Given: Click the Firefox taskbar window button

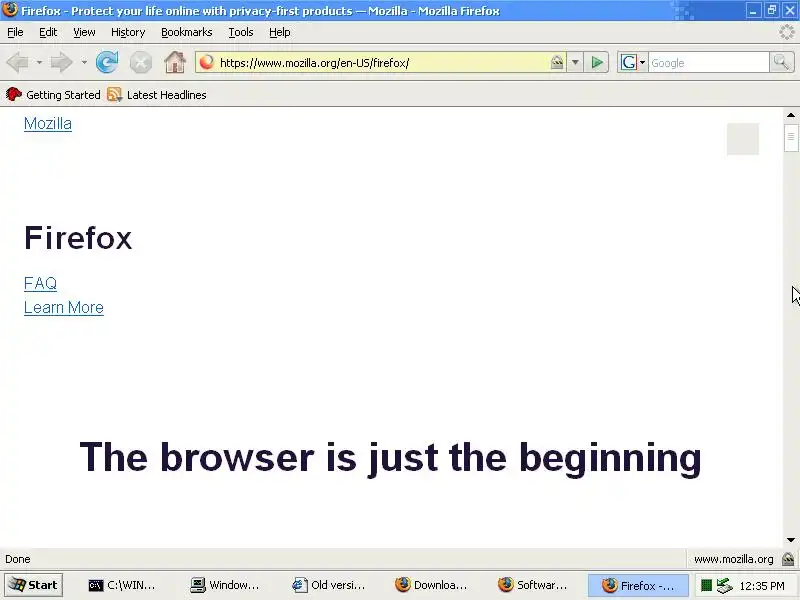Looking at the screenshot, I should pyautogui.click(x=638, y=585).
